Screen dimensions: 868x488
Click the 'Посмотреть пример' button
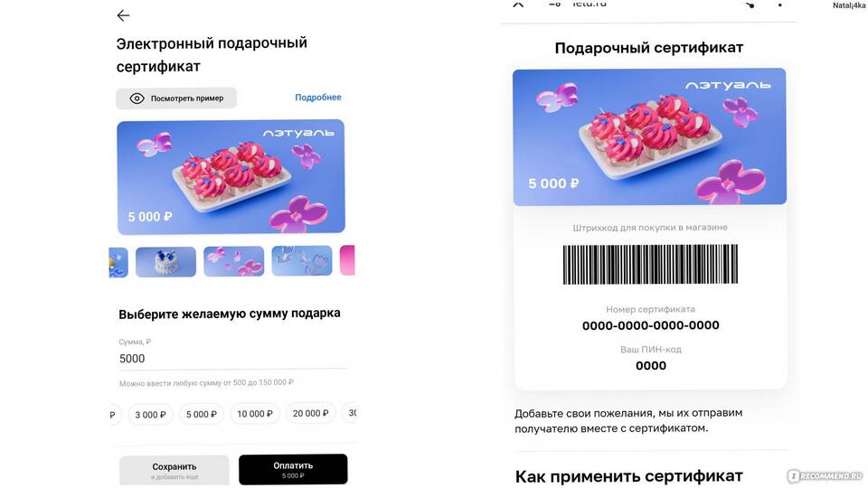tap(176, 99)
